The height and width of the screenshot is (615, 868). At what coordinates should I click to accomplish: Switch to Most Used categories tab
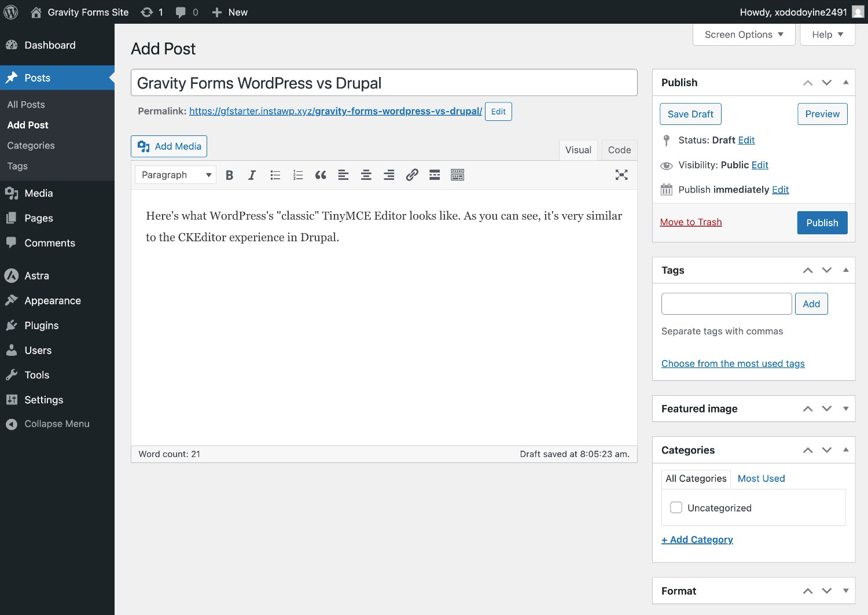click(761, 478)
